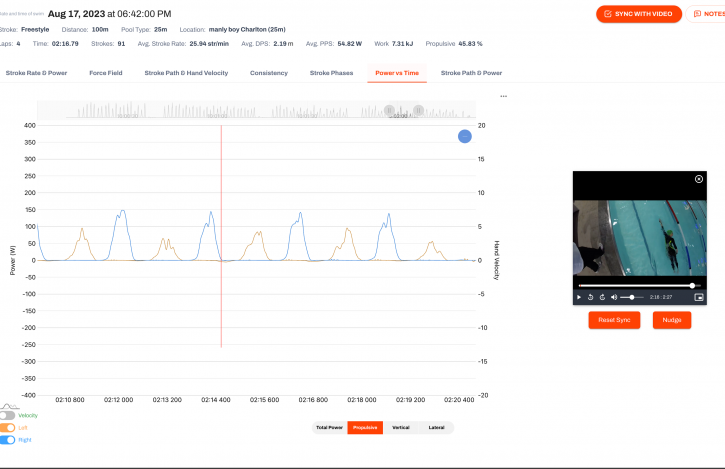Click the red playhead marker line
Screen dimensions: 725x469
click(x=221, y=236)
